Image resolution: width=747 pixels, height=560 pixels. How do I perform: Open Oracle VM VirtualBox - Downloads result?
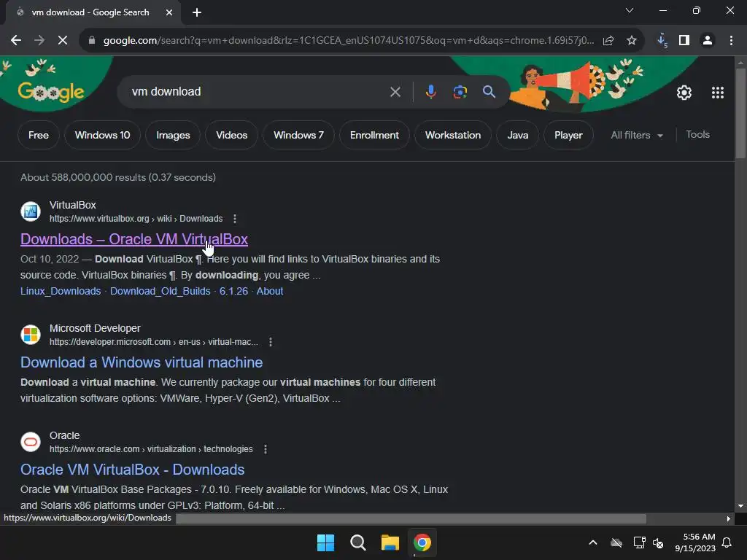pos(133,470)
